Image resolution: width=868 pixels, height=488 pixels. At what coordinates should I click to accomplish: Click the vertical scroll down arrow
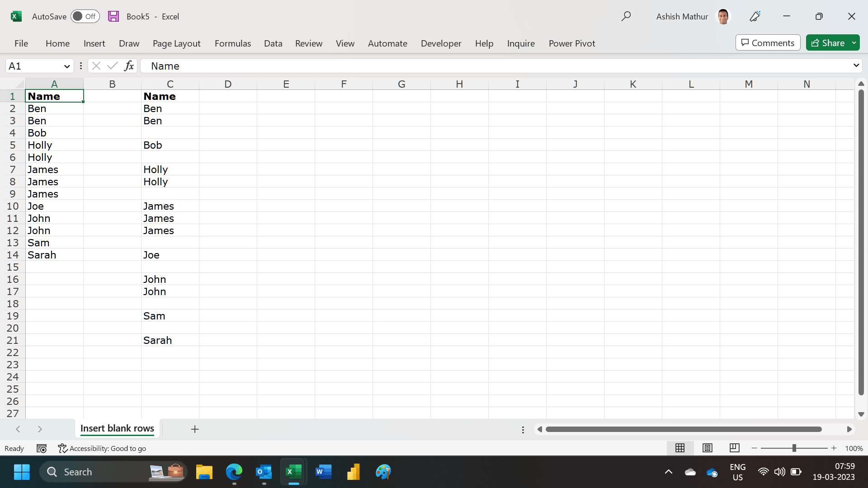pos(861,414)
